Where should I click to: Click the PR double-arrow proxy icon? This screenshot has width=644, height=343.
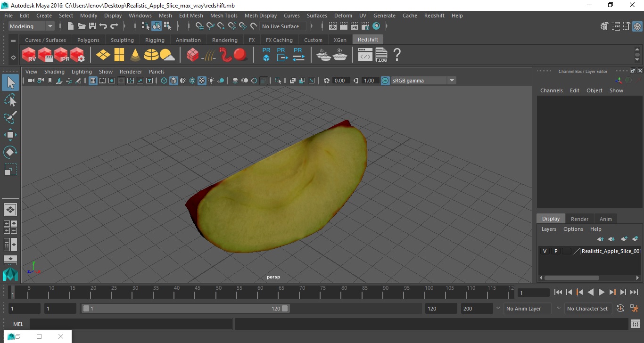(x=298, y=55)
